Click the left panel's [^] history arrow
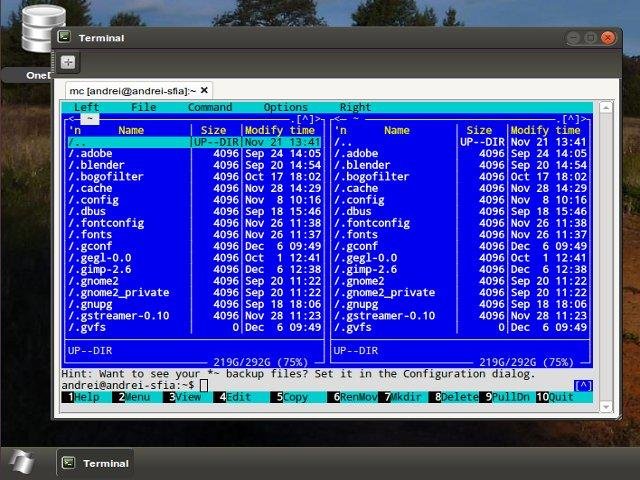Screen dimensions: 640x480 306,119
